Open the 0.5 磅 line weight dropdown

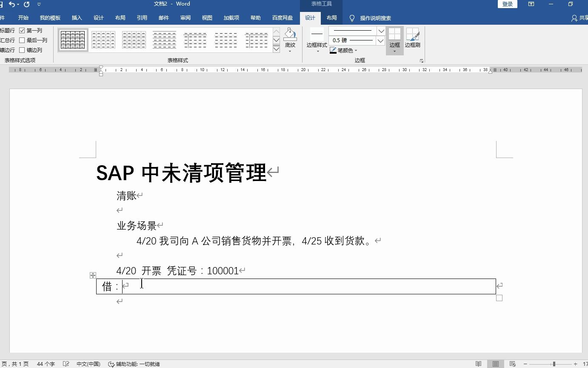381,40
